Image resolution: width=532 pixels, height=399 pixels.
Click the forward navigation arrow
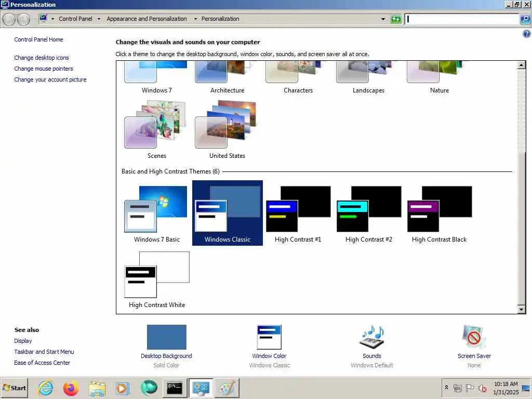(23, 19)
